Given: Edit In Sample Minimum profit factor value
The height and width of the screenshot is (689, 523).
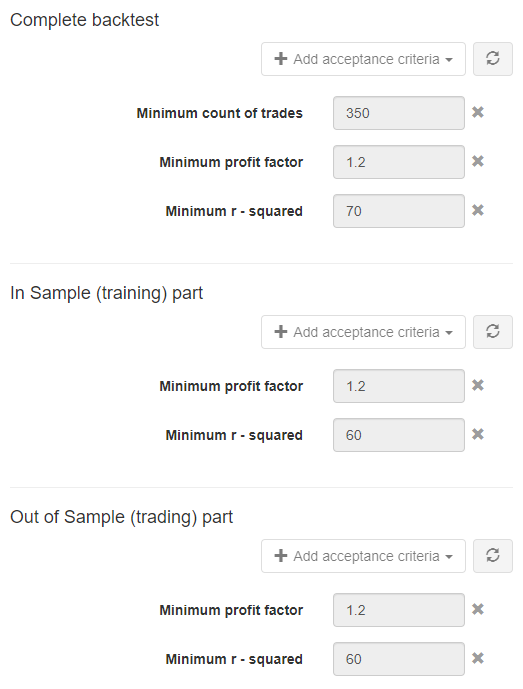Looking at the screenshot, I should 399,386.
